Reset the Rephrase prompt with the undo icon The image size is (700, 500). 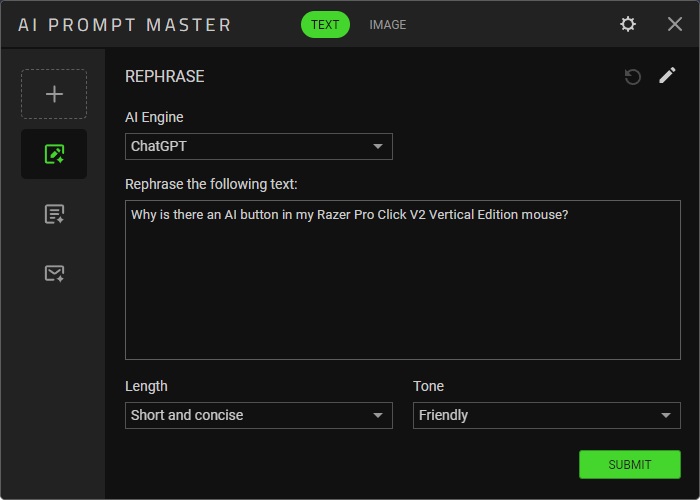(x=632, y=76)
